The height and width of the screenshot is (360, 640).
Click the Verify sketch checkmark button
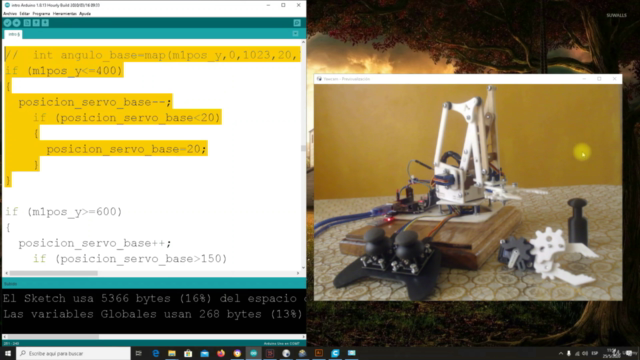pyautogui.click(x=7, y=23)
